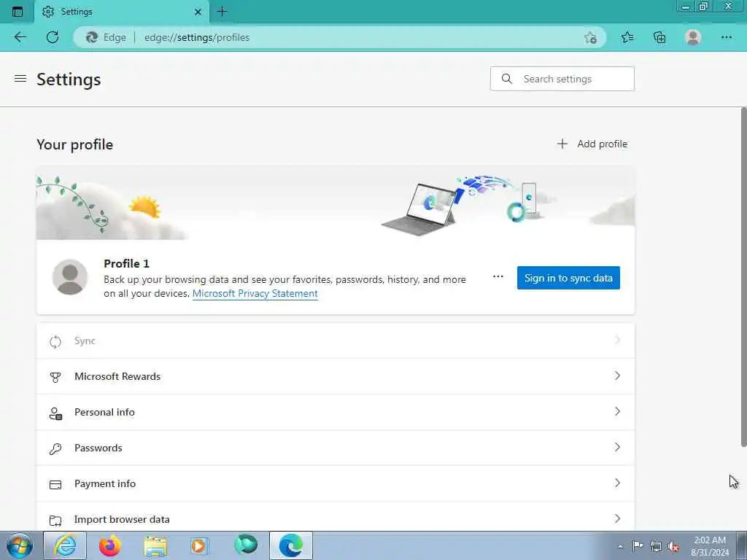This screenshot has width=747, height=560.
Task: Open more options for Profile 1
Action: tap(498, 276)
